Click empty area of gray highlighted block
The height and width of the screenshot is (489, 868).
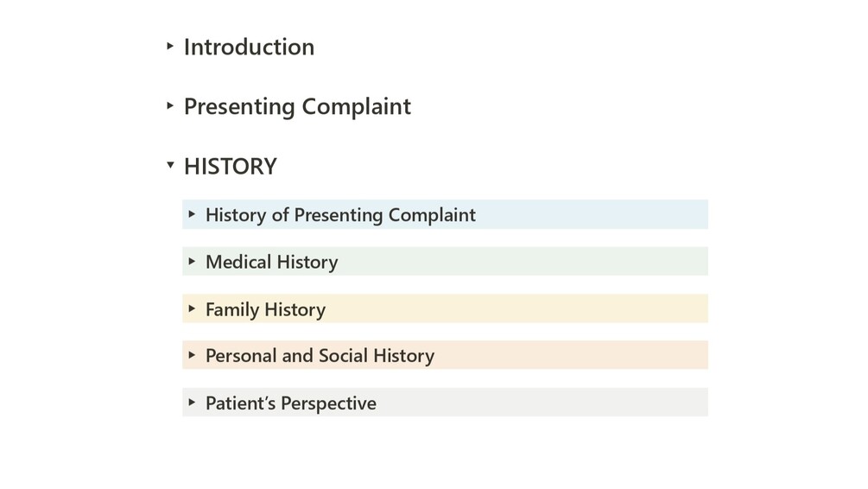[x=544, y=402]
